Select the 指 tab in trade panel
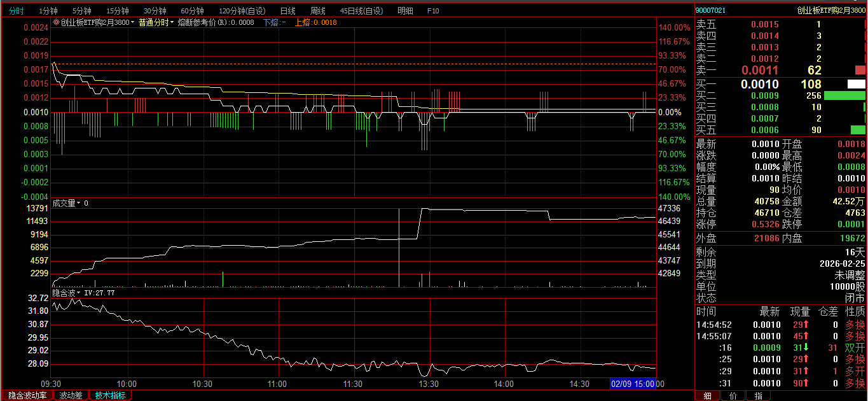This screenshot has height=401, width=868. pyautogui.click(x=758, y=395)
